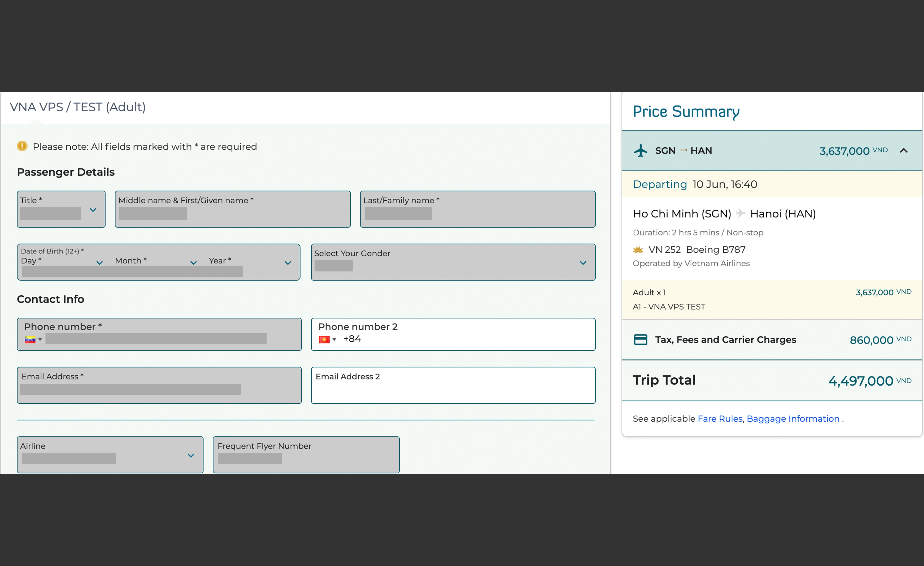Click the Duration: 2 hrs 5 mins / Non-stop text
Image resolution: width=924 pixels, height=566 pixels.
(698, 233)
